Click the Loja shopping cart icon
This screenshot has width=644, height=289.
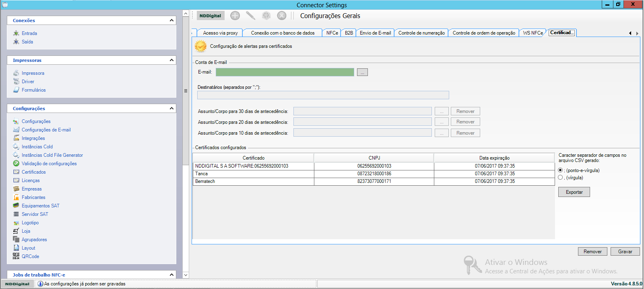pyautogui.click(x=16, y=231)
